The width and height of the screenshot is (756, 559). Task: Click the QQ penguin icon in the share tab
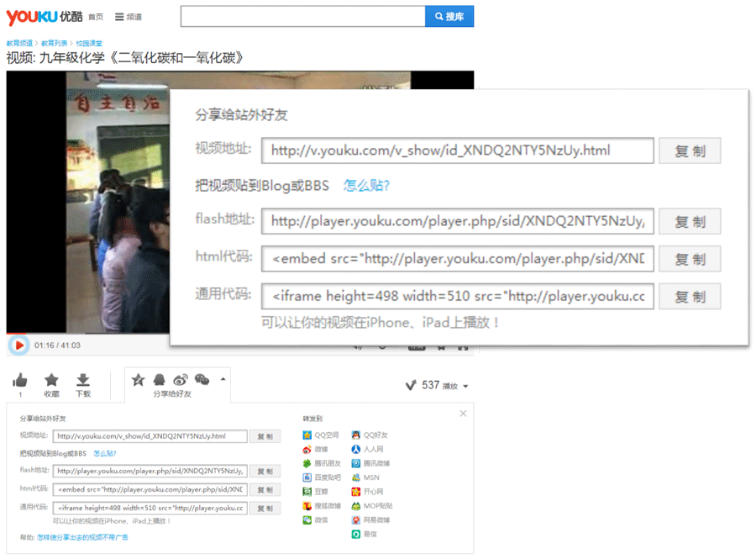160,380
